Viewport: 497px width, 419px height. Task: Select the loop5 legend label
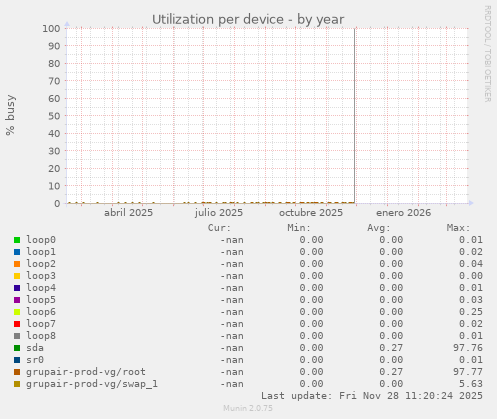[x=41, y=300]
